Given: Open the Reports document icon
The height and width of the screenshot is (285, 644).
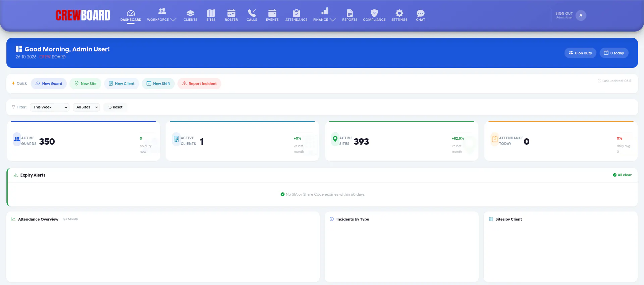Looking at the screenshot, I should 350,13.
